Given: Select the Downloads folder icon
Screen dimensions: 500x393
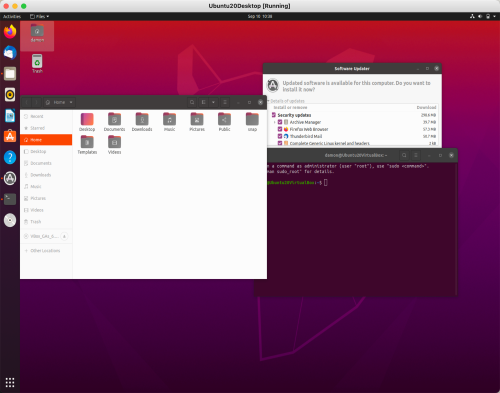Looking at the screenshot, I should pos(142,122).
